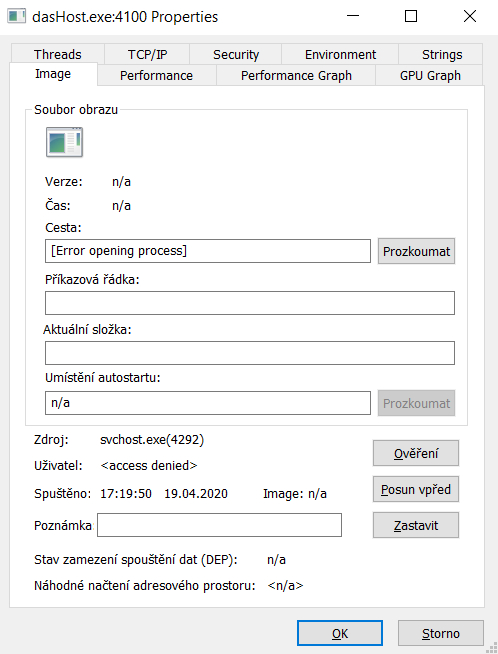Click the Ověření button
Screen dimensions: 498x654
[x=416, y=453]
